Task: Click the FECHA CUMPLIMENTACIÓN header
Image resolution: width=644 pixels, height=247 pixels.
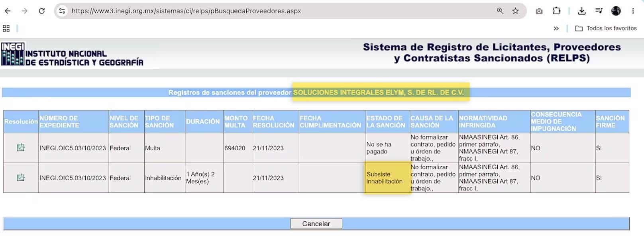Action: (332, 122)
